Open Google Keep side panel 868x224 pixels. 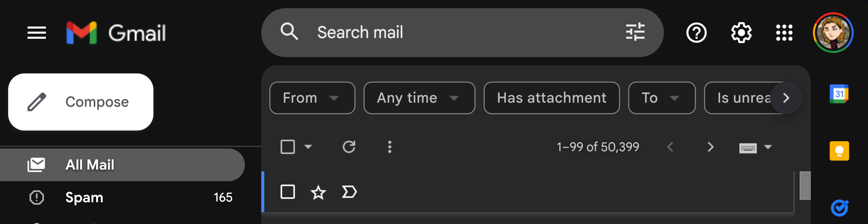pyautogui.click(x=839, y=151)
